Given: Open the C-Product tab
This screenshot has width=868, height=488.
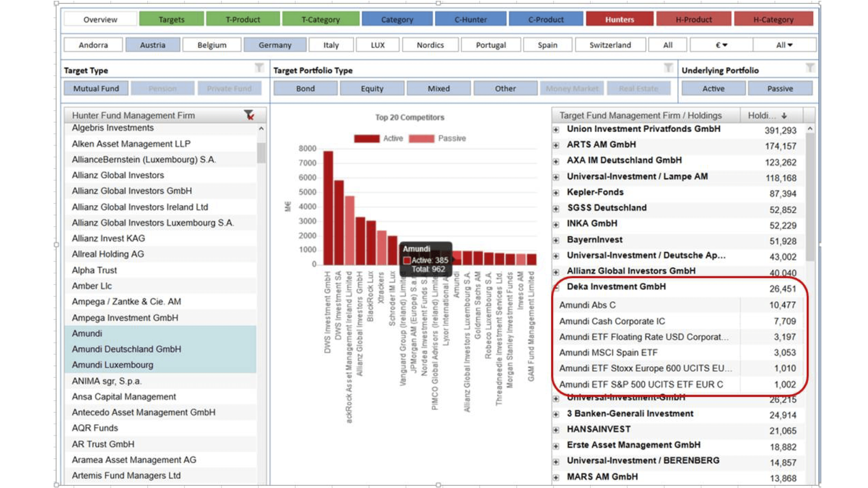Looking at the screenshot, I should pos(546,19).
